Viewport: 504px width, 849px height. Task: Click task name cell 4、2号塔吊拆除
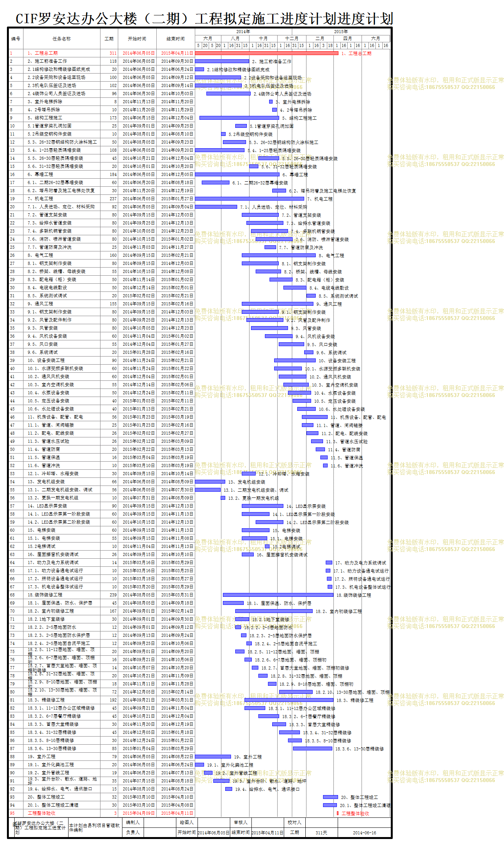[62, 110]
